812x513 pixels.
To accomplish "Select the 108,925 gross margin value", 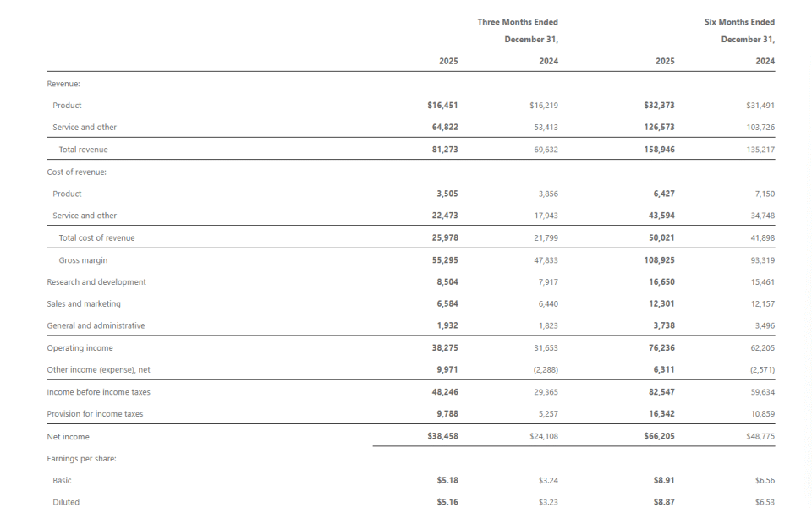I will (x=659, y=260).
